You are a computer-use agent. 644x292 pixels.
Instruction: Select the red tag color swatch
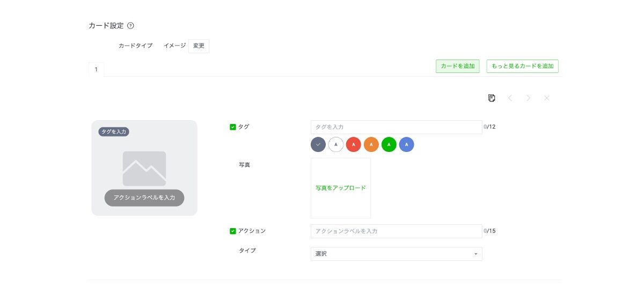pyautogui.click(x=353, y=144)
